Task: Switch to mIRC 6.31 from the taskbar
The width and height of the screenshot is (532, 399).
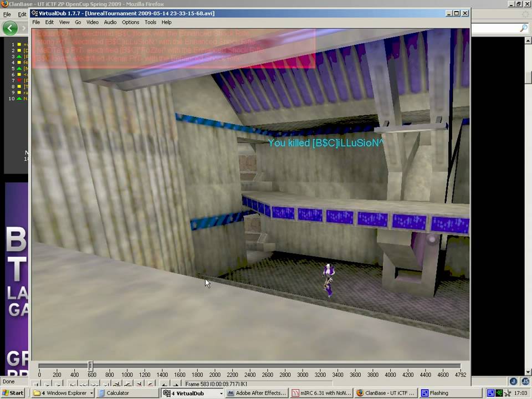Action: point(321,393)
